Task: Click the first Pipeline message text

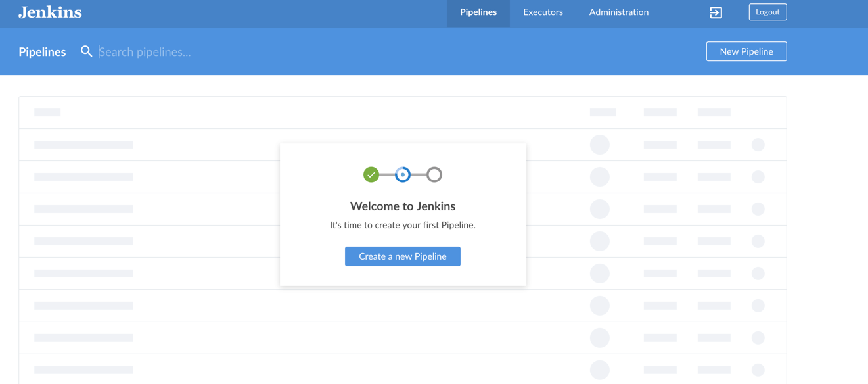Action: click(x=403, y=225)
